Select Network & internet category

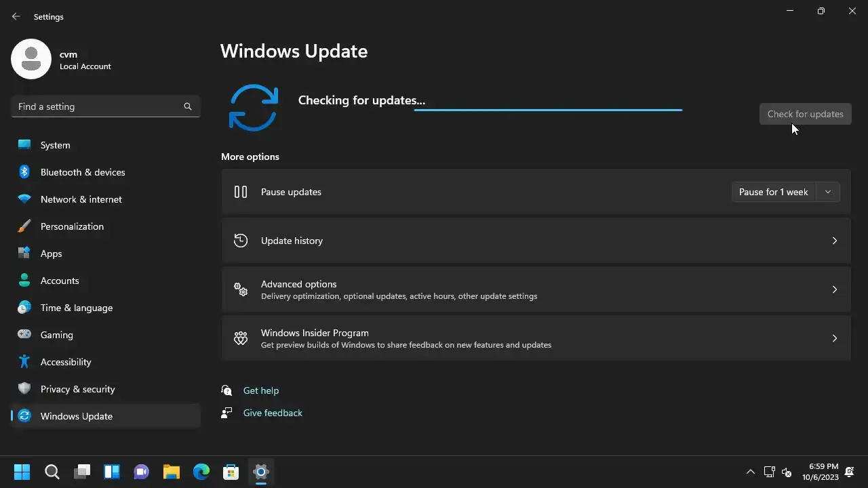point(81,199)
